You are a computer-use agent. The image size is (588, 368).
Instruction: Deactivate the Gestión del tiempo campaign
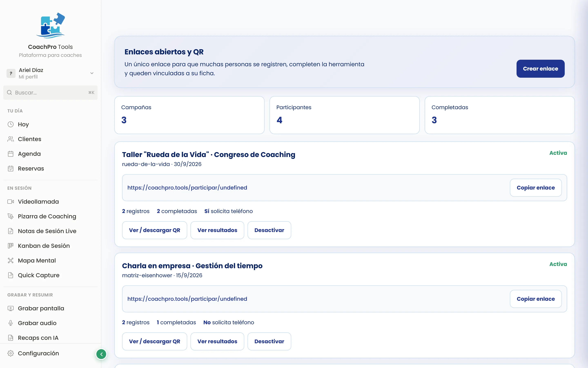point(269,341)
